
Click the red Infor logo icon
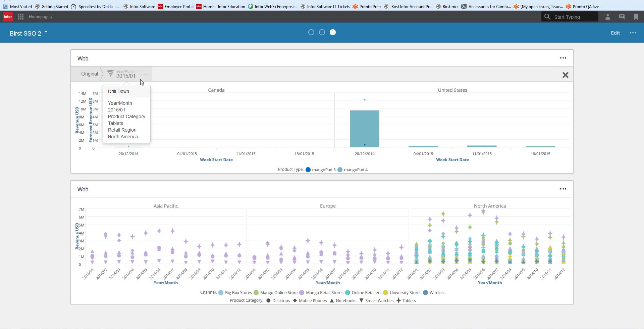point(8,17)
